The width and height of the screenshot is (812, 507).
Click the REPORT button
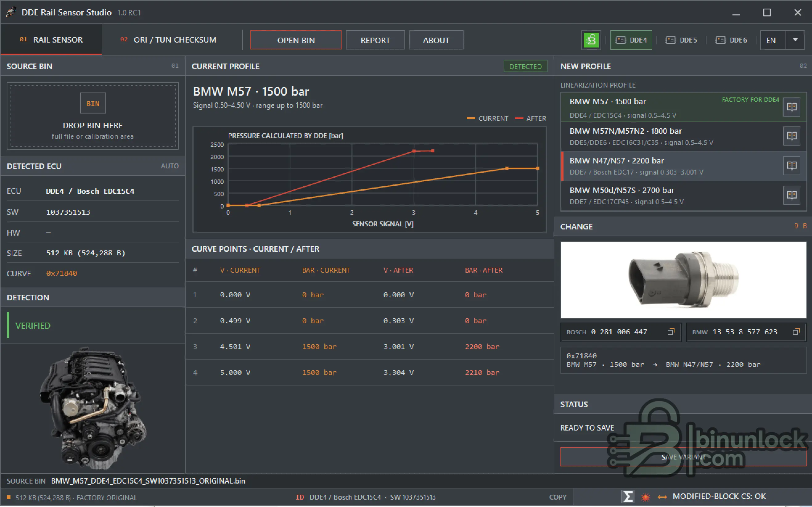[375, 40]
